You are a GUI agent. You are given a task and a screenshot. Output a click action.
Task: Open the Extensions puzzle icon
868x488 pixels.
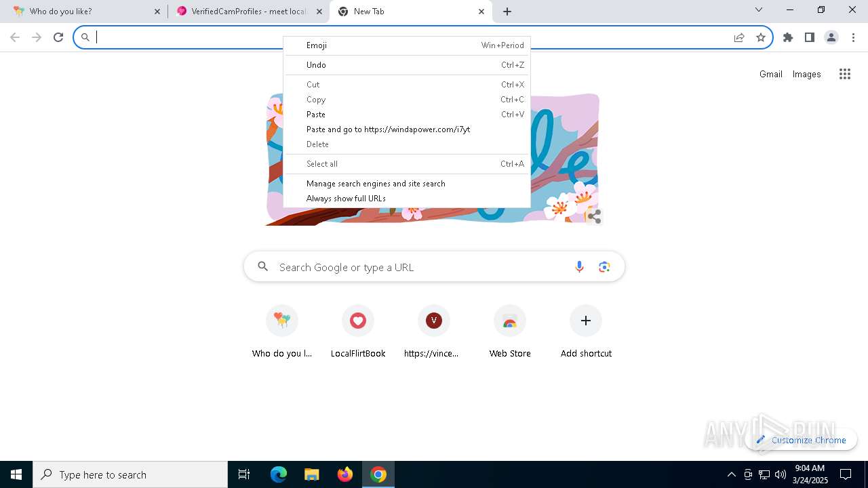click(788, 37)
